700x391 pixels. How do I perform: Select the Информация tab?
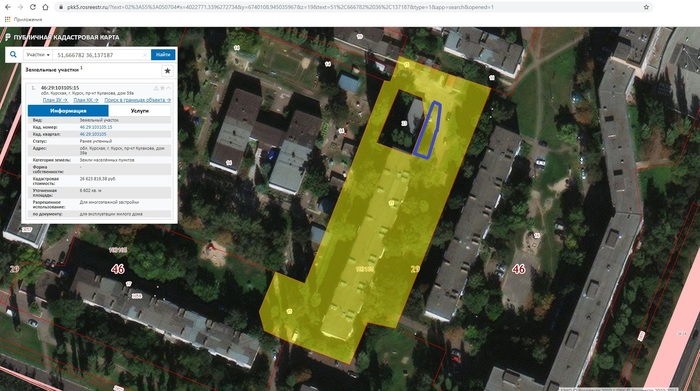pyautogui.click(x=68, y=111)
